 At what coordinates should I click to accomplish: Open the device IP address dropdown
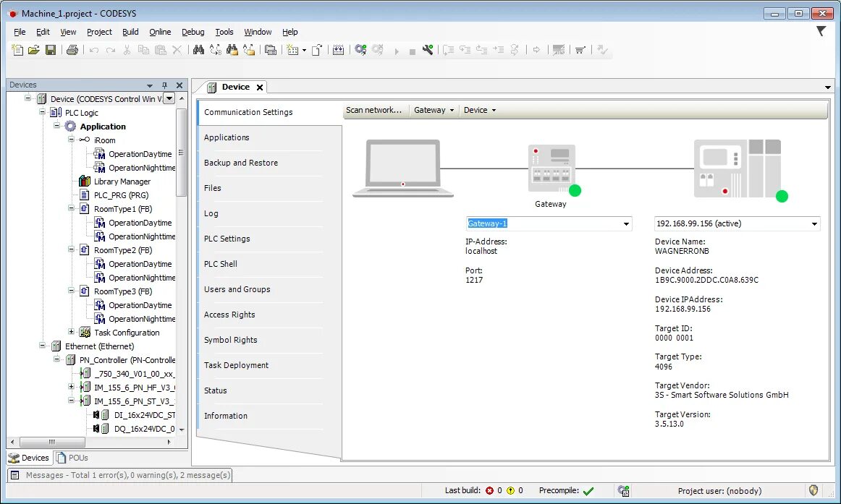click(x=814, y=224)
